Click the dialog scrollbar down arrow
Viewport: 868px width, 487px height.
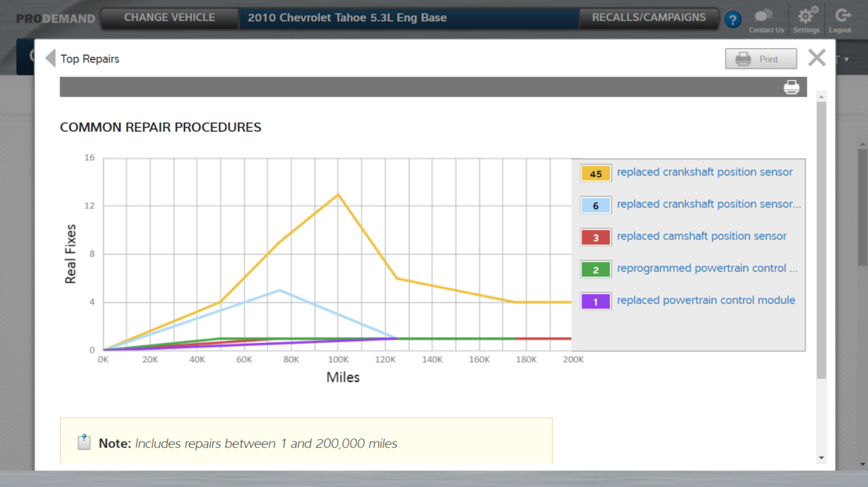click(821, 458)
